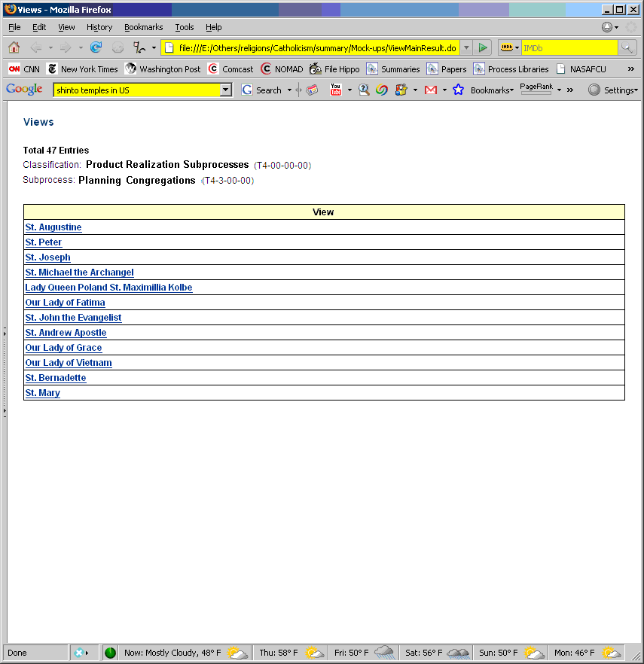
Task: Click the green Go arrow button
Action: click(483, 48)
